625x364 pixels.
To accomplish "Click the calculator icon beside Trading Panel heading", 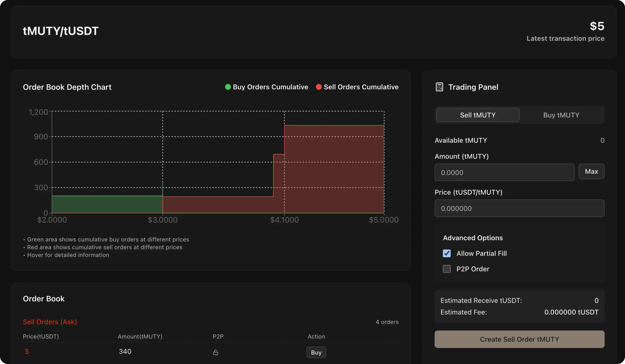I will pos(439,87).
